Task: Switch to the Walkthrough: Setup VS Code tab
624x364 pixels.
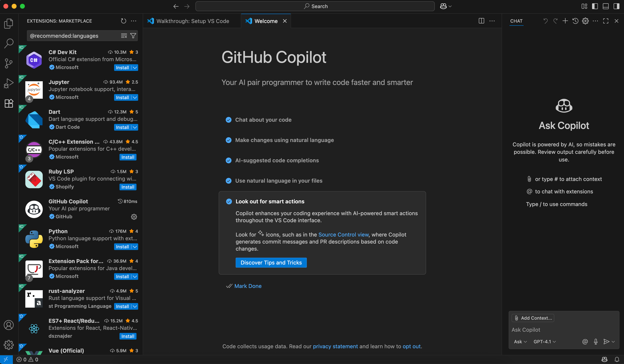Action: coord(193,21)
